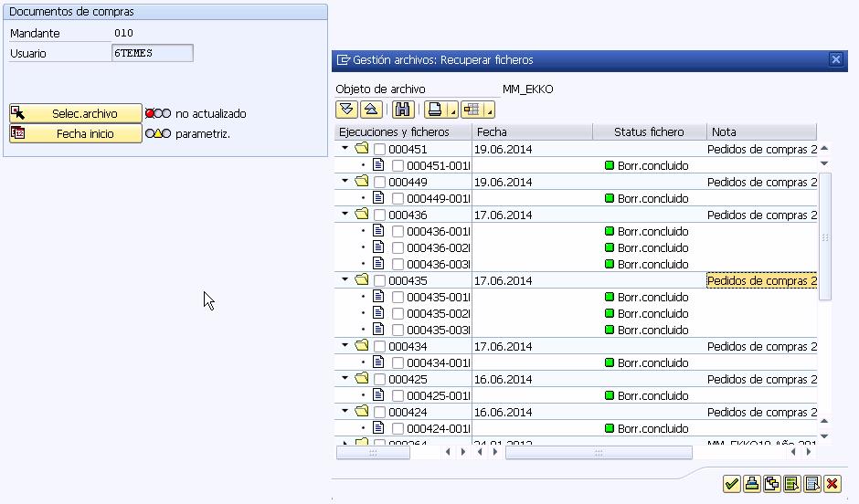Tick the checkbox for run 000451
The width and height of the screenshot is (859, 504).
pos(379,150)
